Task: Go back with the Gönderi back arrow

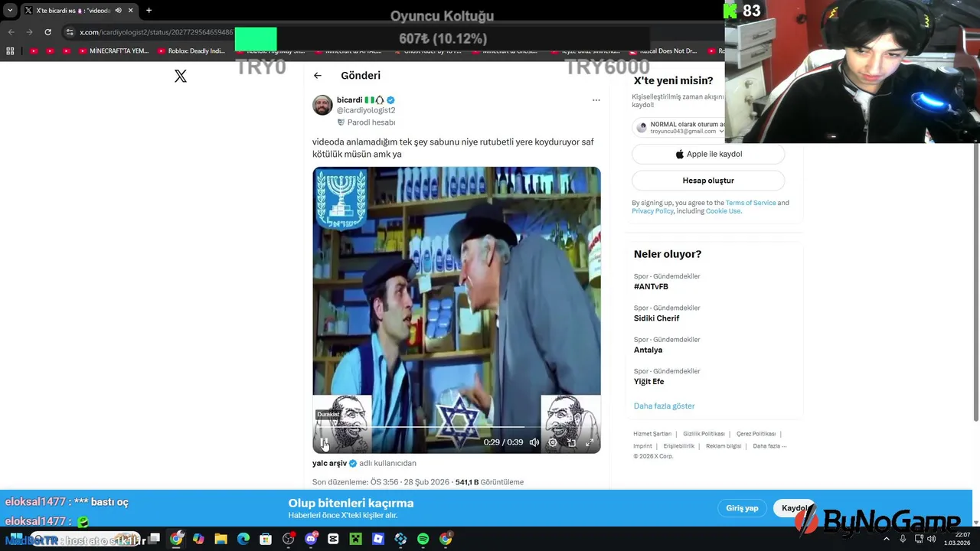Action: (318, 75)
